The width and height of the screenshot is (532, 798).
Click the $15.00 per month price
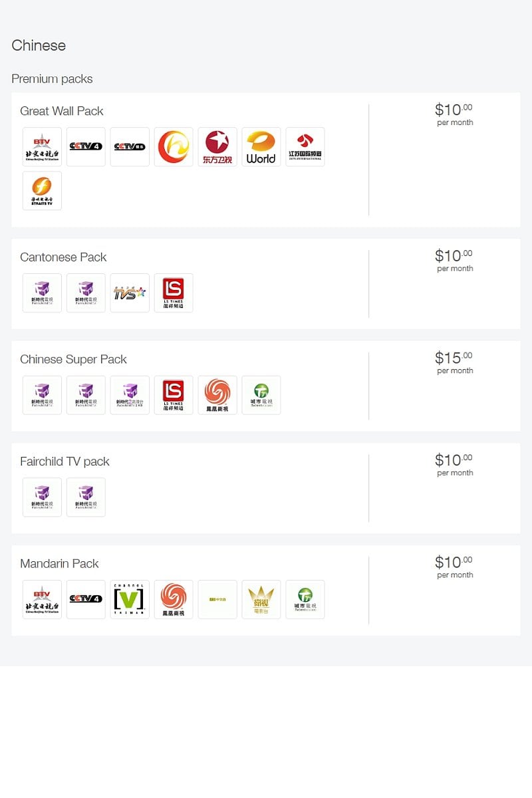coord(454,362)
